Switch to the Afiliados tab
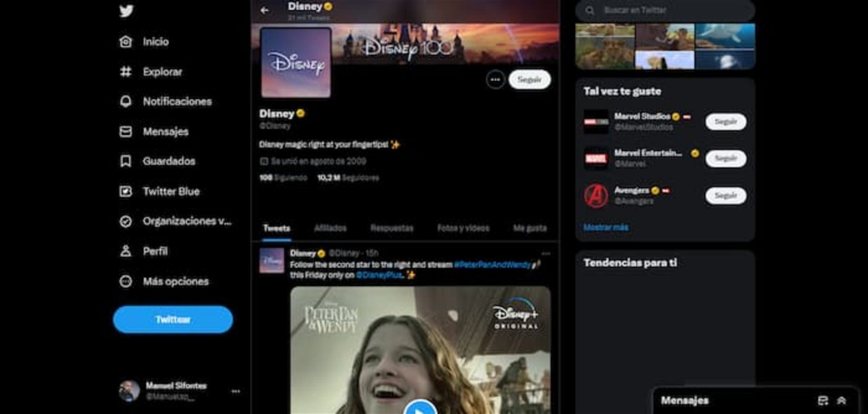The height and width of the screenshot is (414, 868). pos(330,228)
